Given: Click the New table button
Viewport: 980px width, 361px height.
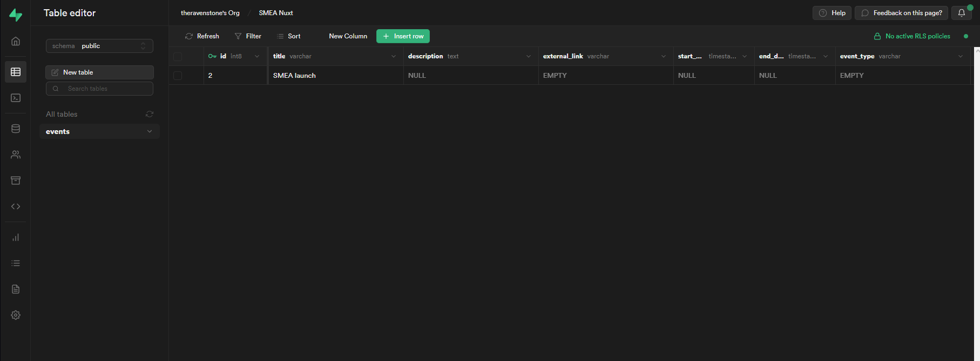Looking at the screenshot, I should click(x=99, y=72).
